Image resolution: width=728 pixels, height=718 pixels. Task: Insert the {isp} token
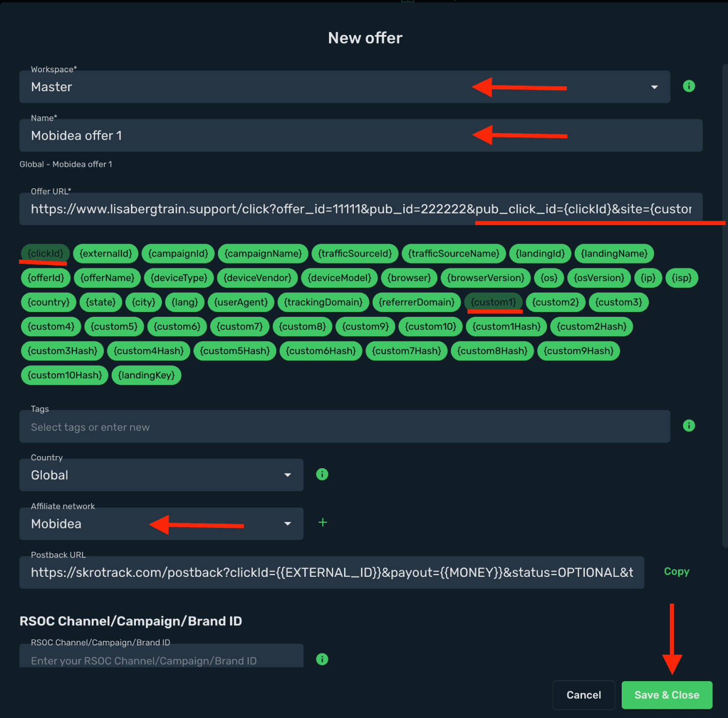click(682, 278)
